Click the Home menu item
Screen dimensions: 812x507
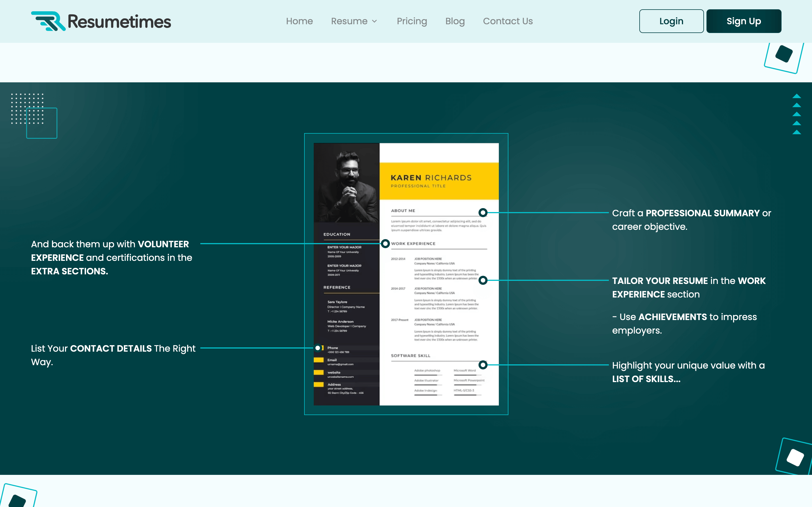click(x=299, y=21)
